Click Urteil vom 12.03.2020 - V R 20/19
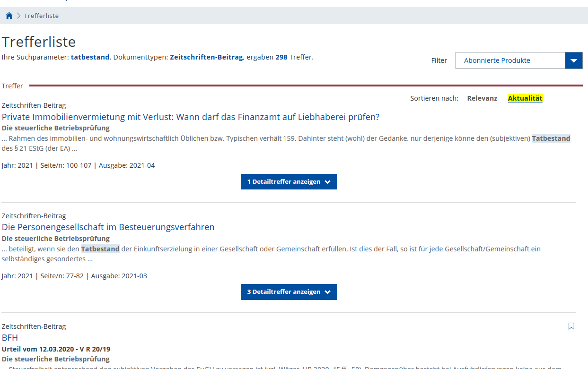 click(56, 349)
